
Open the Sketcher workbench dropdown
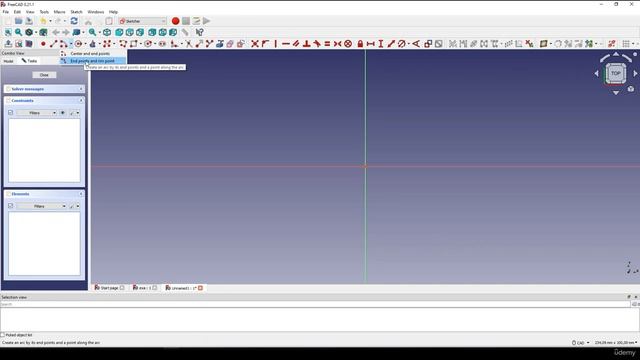click(142, 21)
